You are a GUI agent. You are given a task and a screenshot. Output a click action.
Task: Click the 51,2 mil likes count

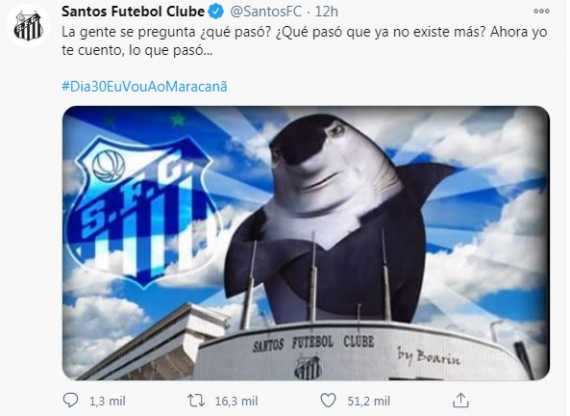[369, 401]
